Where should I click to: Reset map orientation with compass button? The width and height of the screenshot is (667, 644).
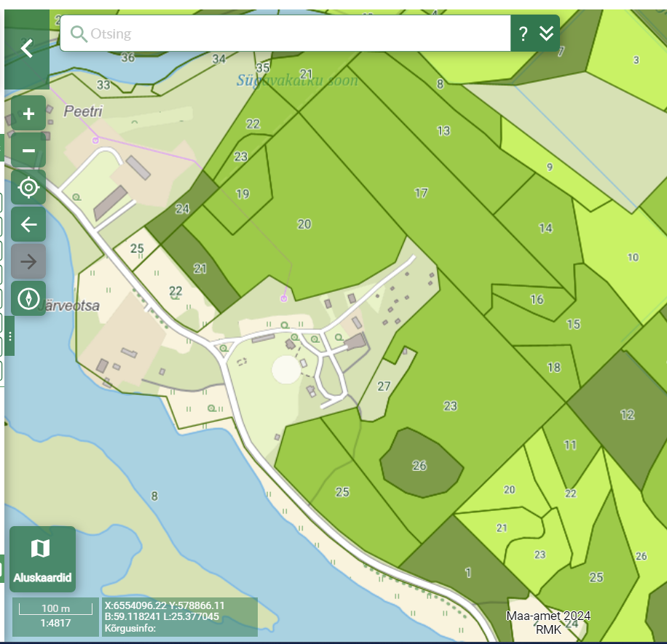[x=28, y=298]
